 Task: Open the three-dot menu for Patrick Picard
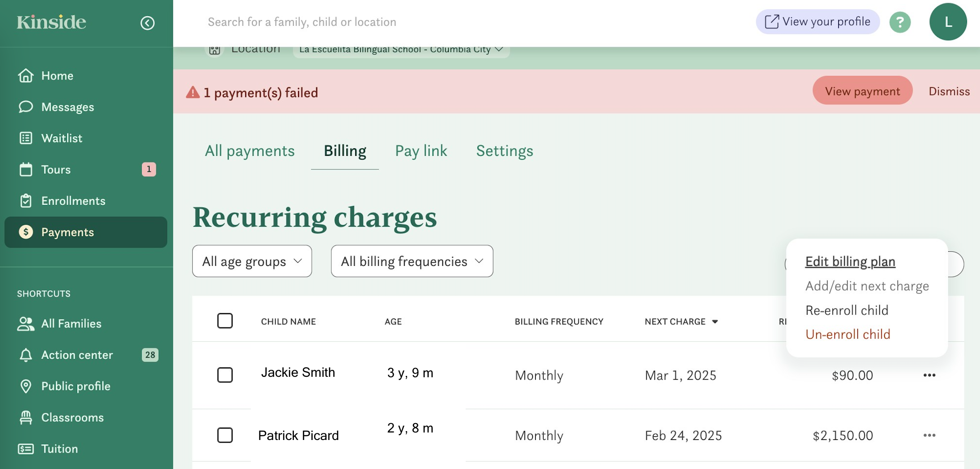tap(929, 435)
